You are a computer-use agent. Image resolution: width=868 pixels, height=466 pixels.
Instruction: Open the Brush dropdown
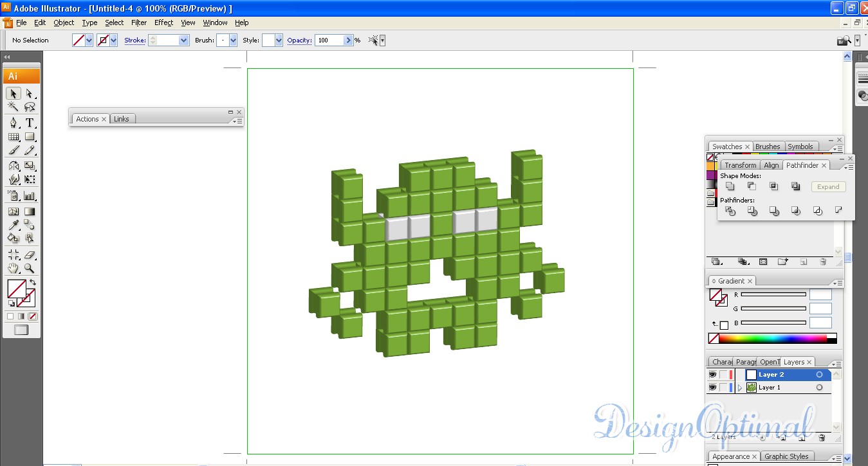pos(233,40)
